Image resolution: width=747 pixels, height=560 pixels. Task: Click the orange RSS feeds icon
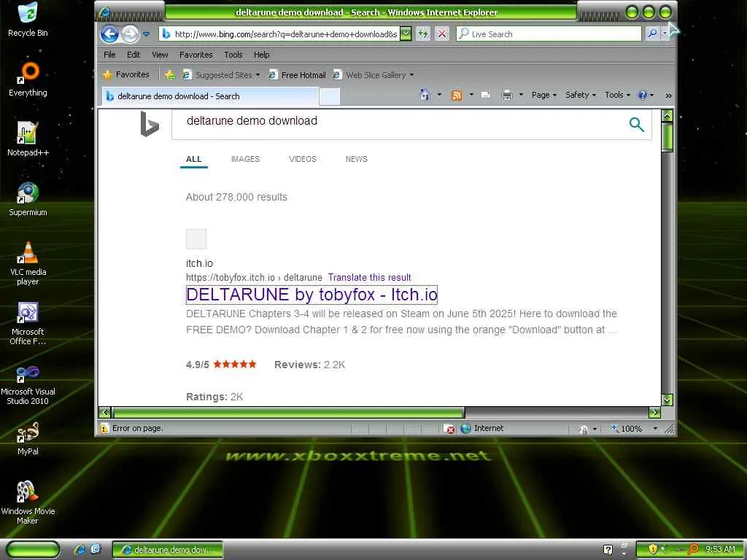[457, 96]
